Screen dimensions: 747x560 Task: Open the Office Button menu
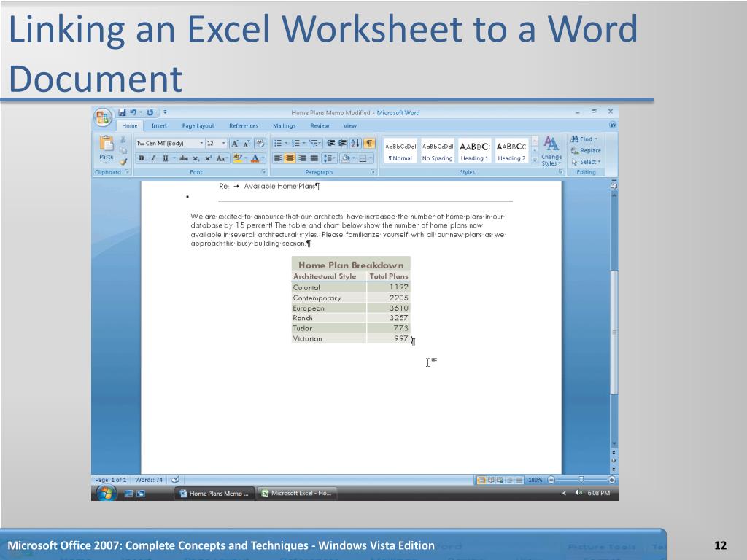point(103,117)
